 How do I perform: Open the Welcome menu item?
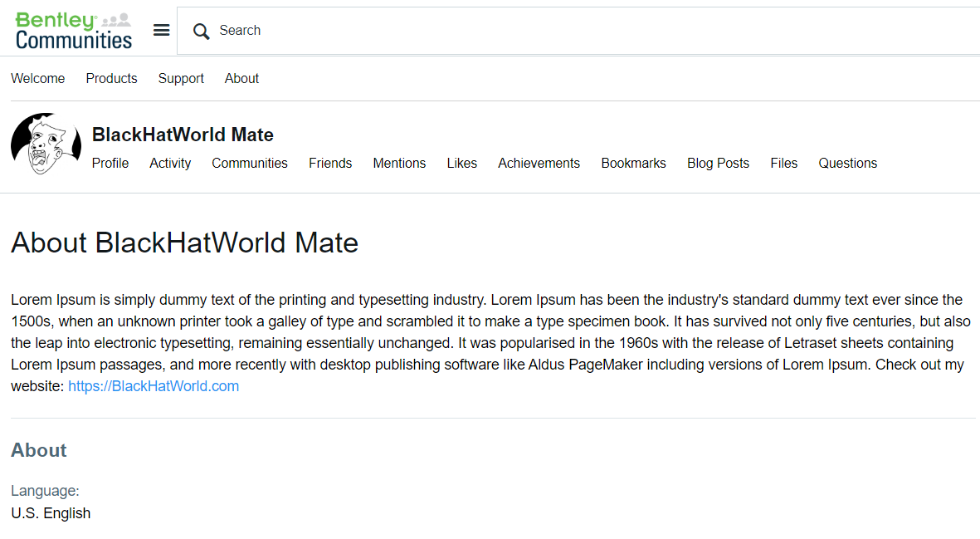click(x=38, y=79)
